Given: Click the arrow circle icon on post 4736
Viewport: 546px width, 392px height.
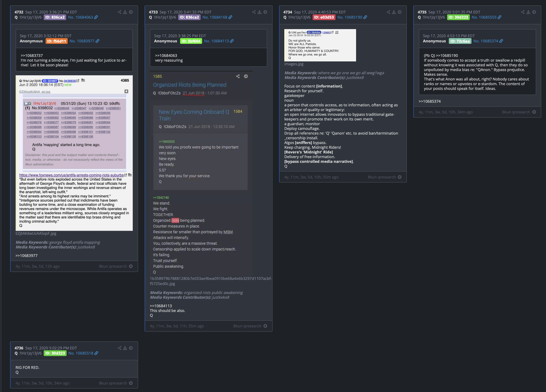Looking at the screenshot, I should pos(131,348).
